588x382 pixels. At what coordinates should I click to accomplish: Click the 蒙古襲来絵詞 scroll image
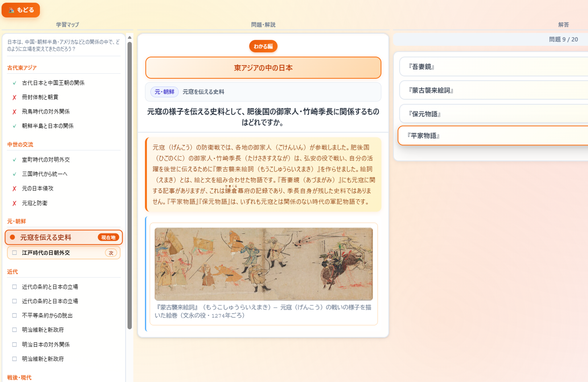click(x=264, y=264)
